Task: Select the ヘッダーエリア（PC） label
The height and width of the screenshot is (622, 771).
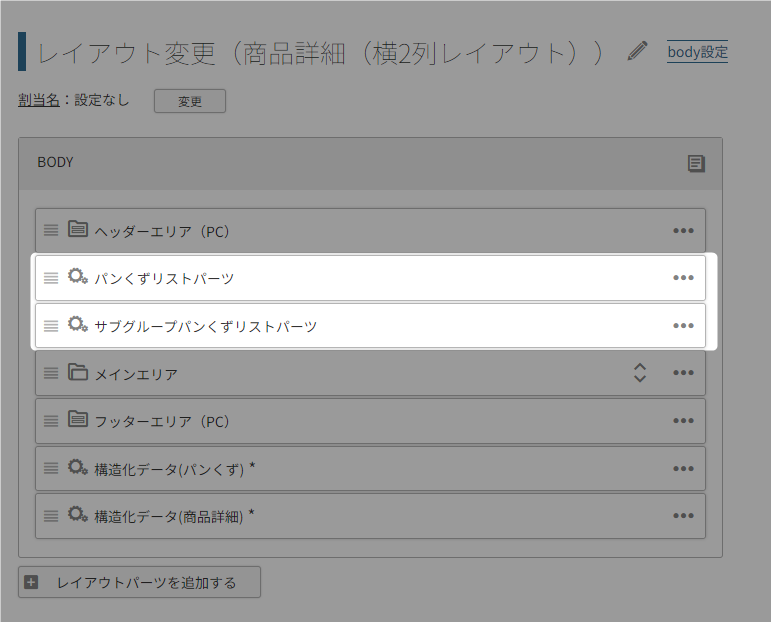Action: pyautogui.click(x=162, y=231)
